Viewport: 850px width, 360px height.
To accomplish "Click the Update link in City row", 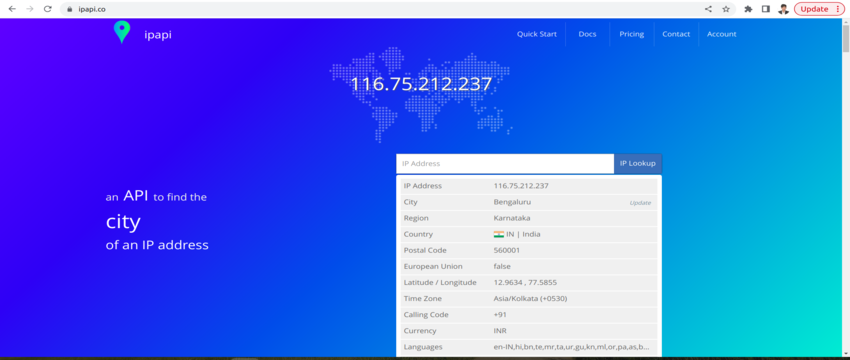I will (640, 203).
